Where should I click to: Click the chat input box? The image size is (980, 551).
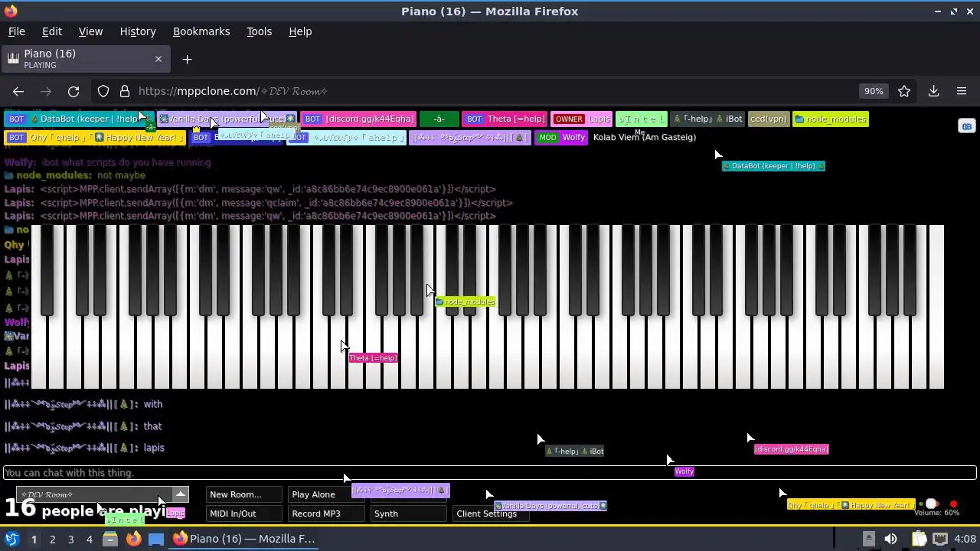[490, 473]
